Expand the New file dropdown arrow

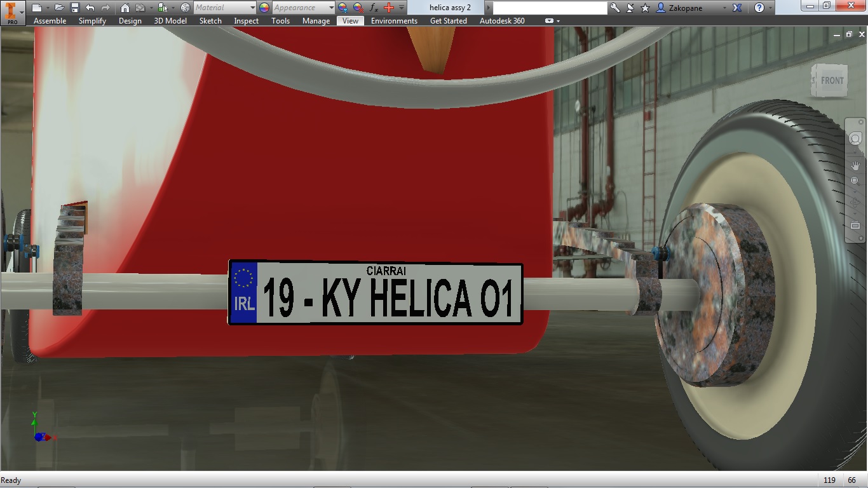(46, 8)
